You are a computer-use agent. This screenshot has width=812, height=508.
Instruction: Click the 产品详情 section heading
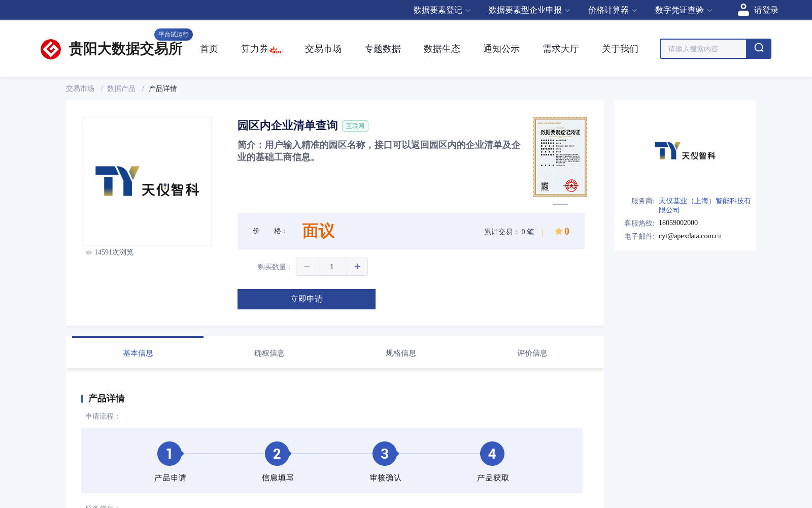[x=107, y=398]
